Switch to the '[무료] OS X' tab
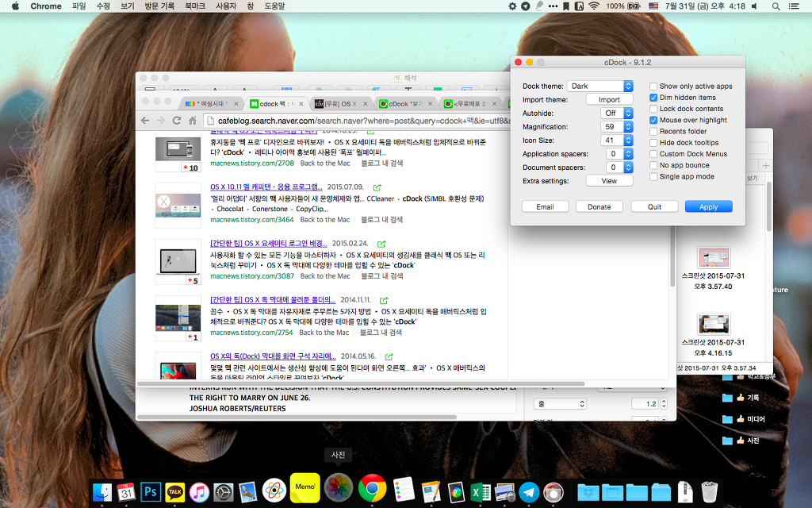The width and height of the screenshot is (812, 508). [x=339, y=103]
